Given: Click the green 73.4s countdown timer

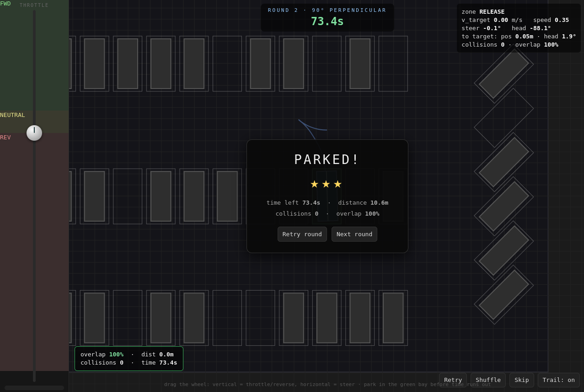Looking at the screenshot, I should tap(327, 21).
